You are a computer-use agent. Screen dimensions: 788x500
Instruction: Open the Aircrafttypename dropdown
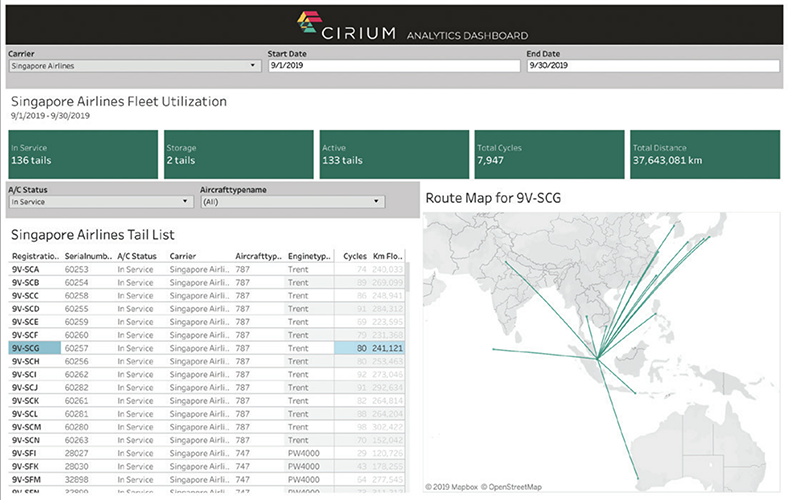[x=292, y=201]
